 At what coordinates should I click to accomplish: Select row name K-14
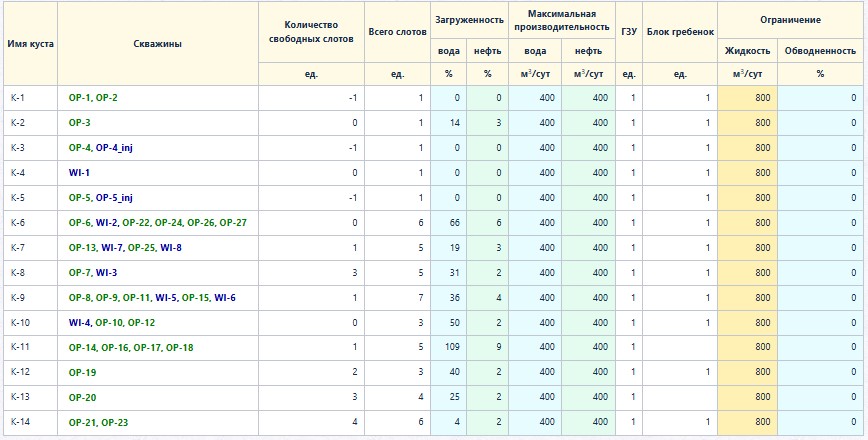click(x=20, y=422)
